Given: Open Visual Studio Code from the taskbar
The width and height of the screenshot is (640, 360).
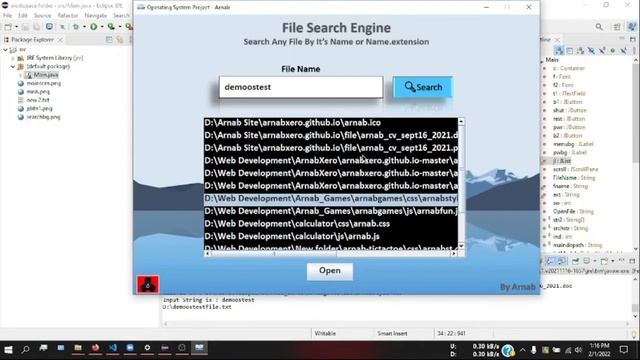Looking at the screenshot, I should tap(113, 348).
